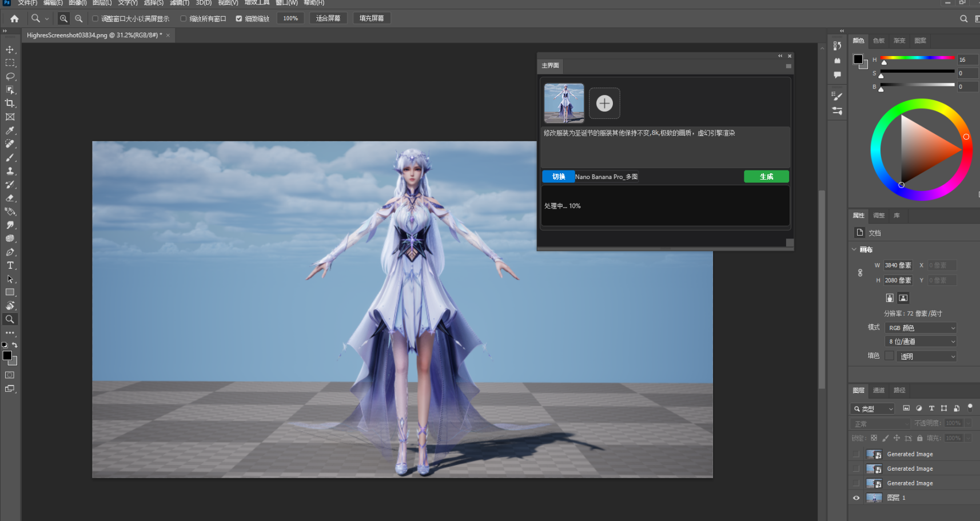Switch to the 通道 tab
The height and width of the screenshot is (521, 980).
(878, 391)
